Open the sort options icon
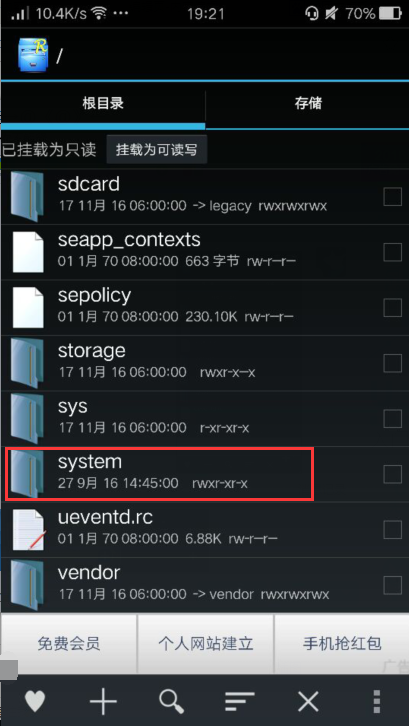The image size is (409, 726). click(240, 702)
